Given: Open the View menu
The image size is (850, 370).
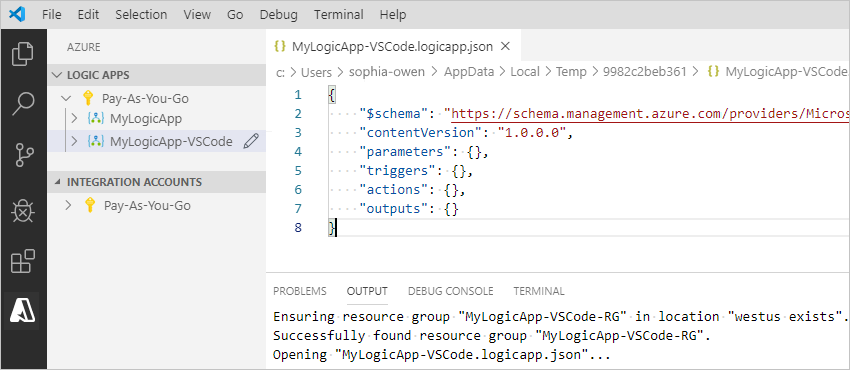Looking at the screenshot, I should click(197, 15).
